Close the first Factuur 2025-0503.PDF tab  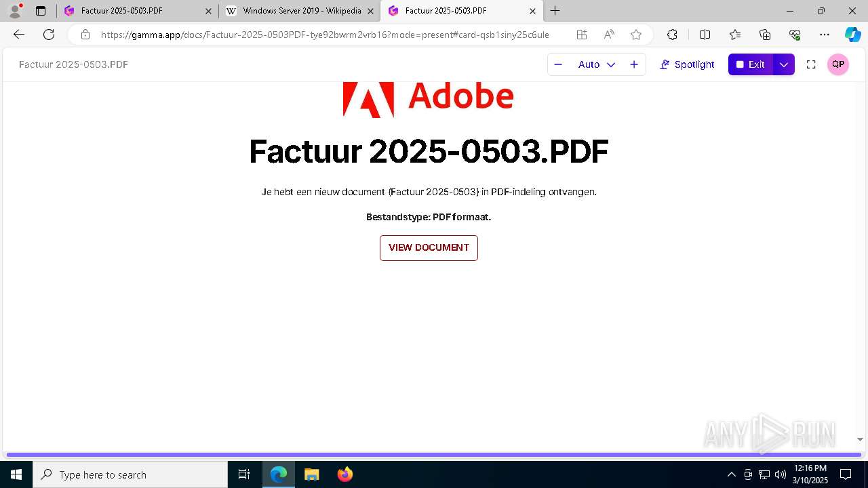[208, 11]
